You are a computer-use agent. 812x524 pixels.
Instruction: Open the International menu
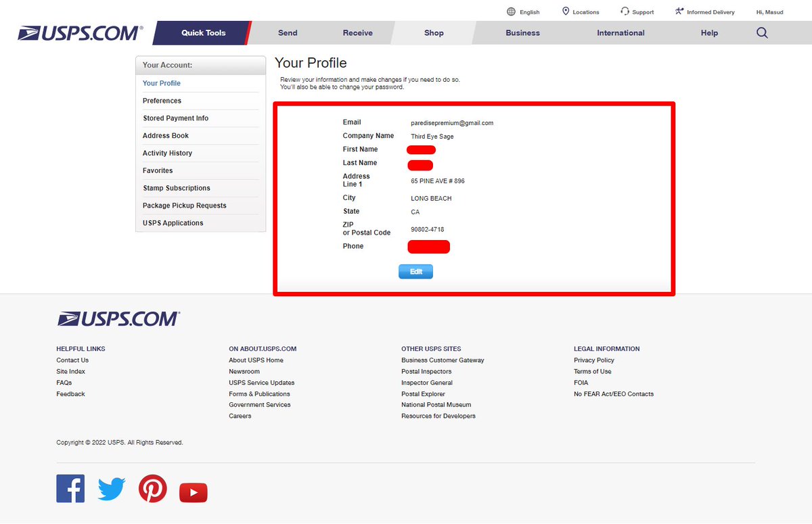621,32
